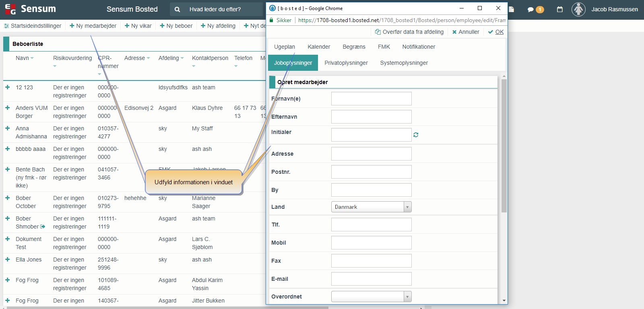Click the E-mail input field
Image resolution: width=644 pixels, height=309 pixels.
point(371,279)
